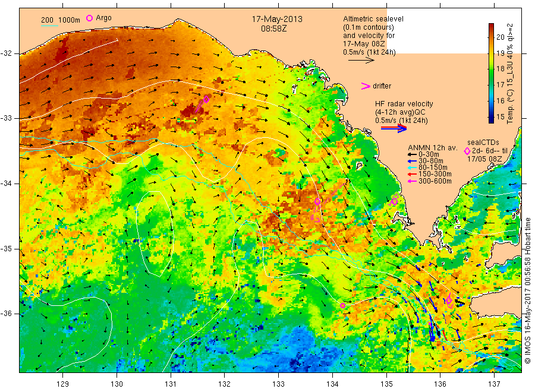Viewport: 535px width, 392px height.
Task: Click the black altimetric velocity reference arrow
Action: [x=361, y=61]
